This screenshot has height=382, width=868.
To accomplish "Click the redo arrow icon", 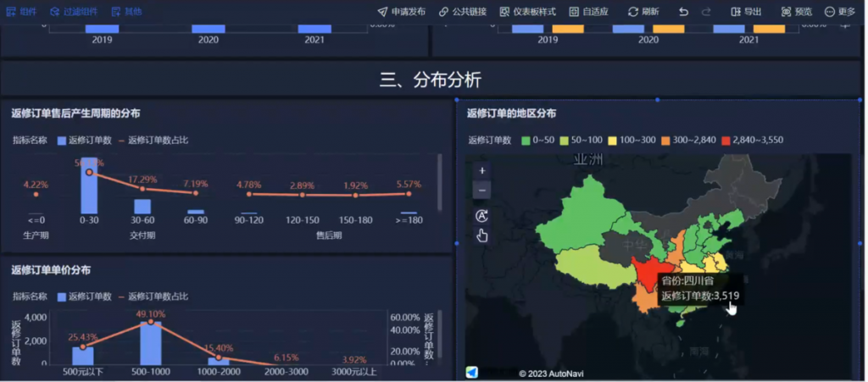I will pyautogui.click(x=706, y=12).
